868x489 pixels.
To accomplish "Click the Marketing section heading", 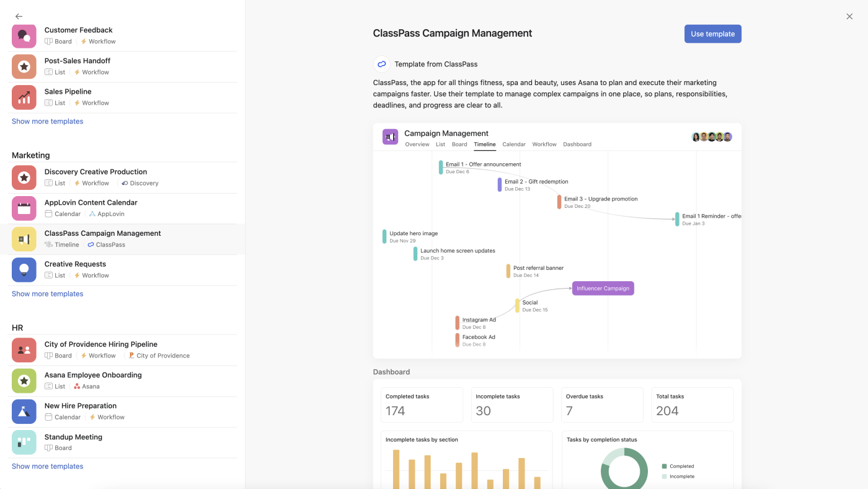I will click(31, 155).
